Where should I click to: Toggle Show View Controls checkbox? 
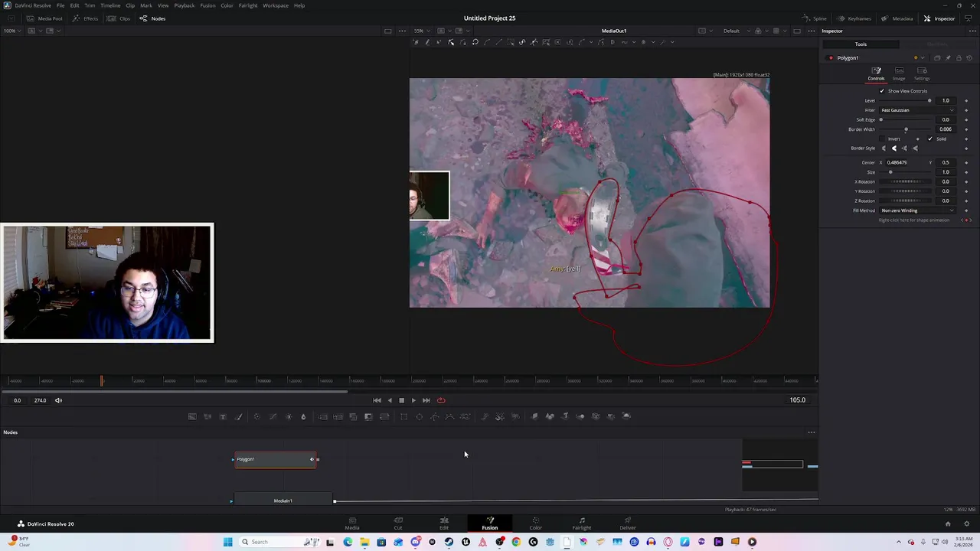[882, 91]
